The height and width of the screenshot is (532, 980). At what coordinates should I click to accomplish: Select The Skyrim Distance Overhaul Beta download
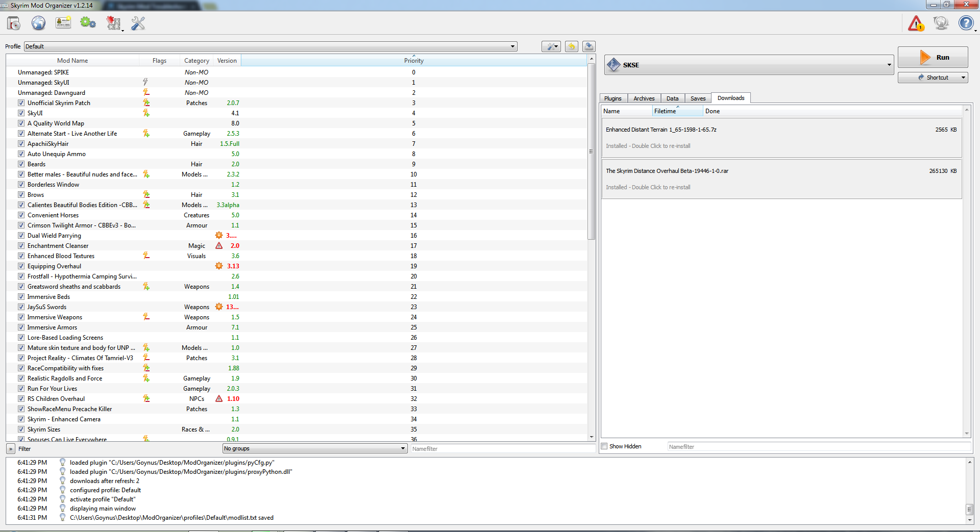click(781, 179)
